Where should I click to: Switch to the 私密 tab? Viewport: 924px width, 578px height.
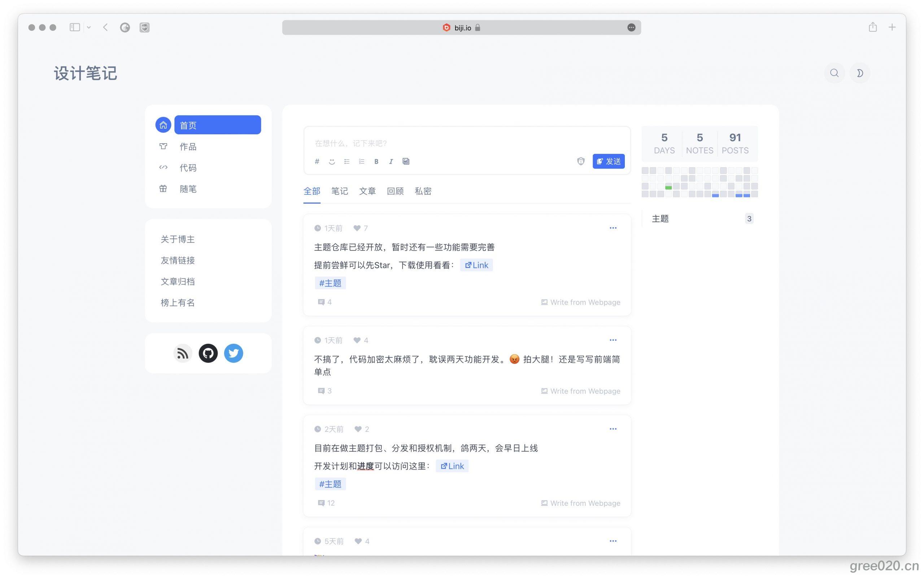coord(423,191)
